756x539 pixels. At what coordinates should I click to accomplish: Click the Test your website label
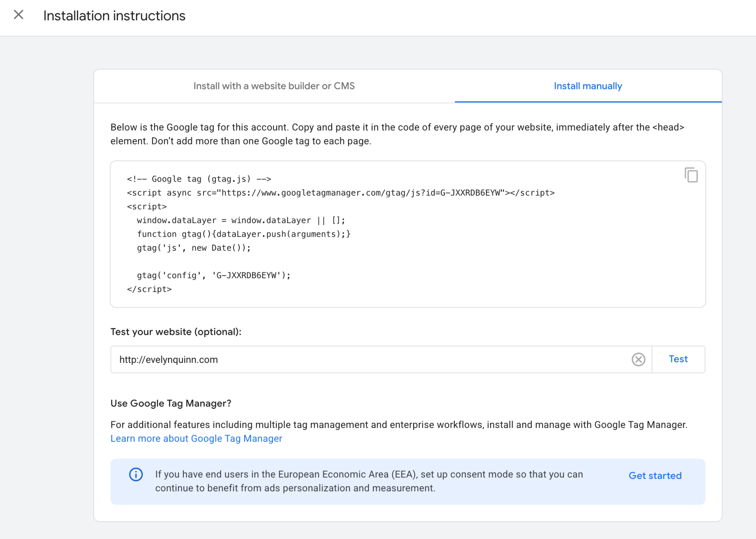(176, 332)
